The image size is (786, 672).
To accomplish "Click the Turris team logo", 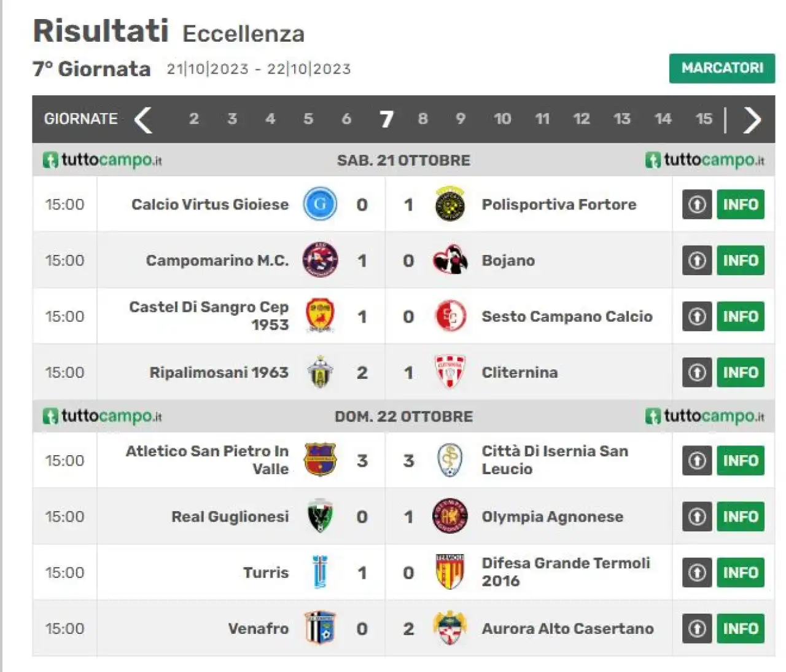I will 320,572.
